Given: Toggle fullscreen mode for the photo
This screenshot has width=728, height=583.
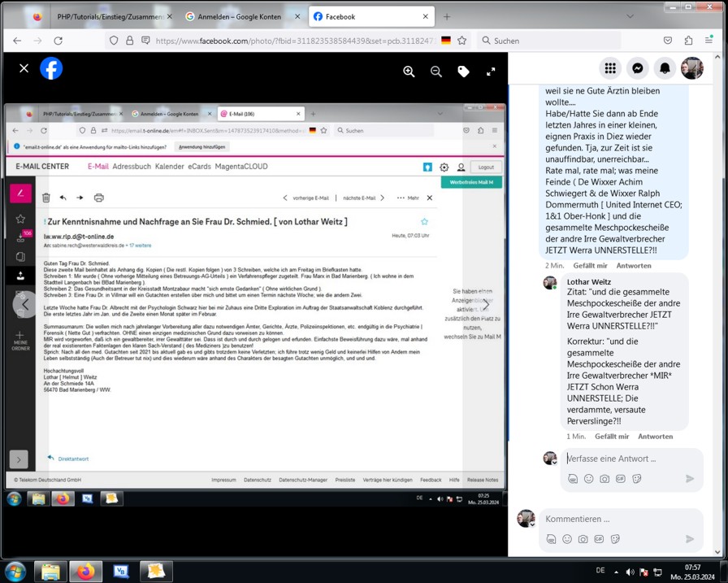Looking at the screenshot, I should (491, 72).
